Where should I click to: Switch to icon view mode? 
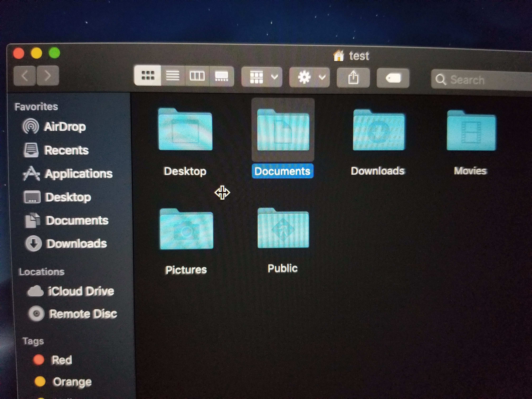(148, 75)
